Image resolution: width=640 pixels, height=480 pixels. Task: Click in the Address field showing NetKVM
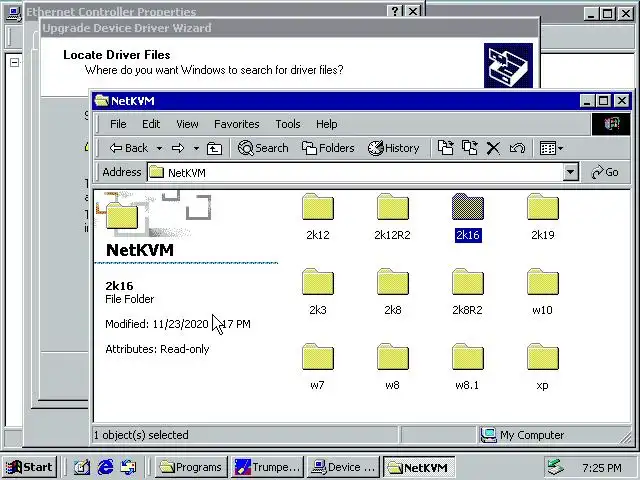355,172
